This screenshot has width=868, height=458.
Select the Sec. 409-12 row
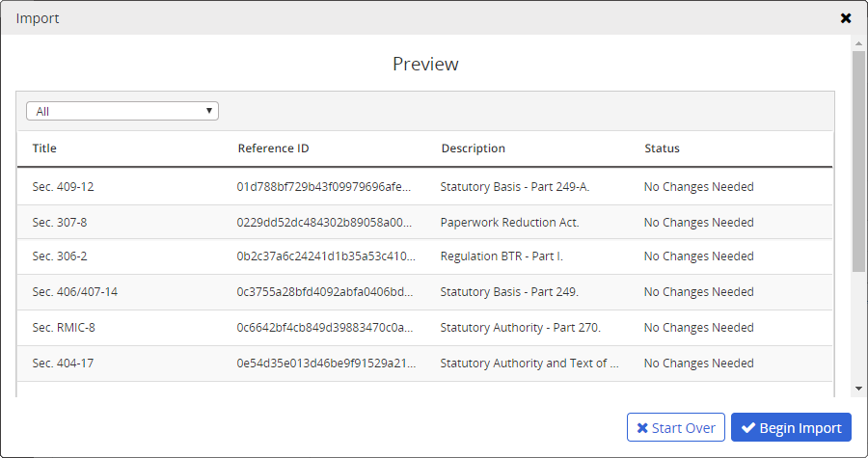click(63, 187)
